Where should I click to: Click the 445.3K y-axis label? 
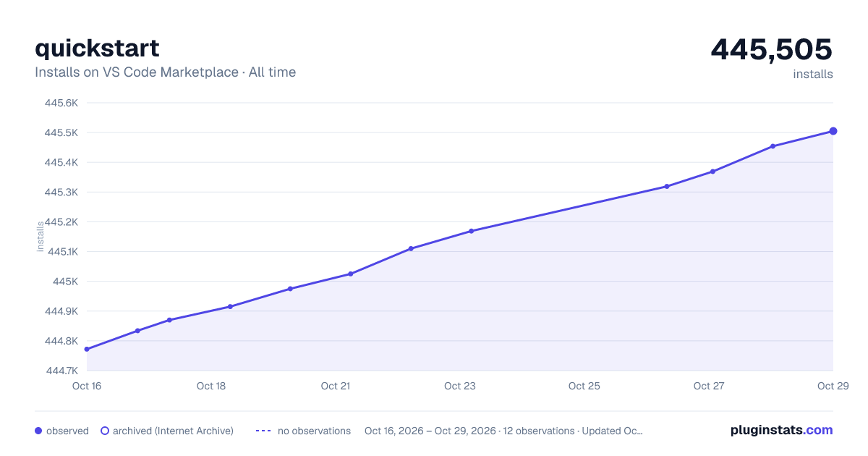click(x=61, y=192)
